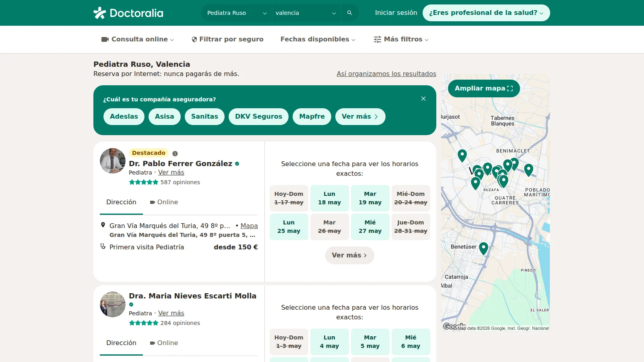View the 284 opiniones reviews
Image resolution: width=644 pixels, height=362 pixels.
(x=180, y=323)
